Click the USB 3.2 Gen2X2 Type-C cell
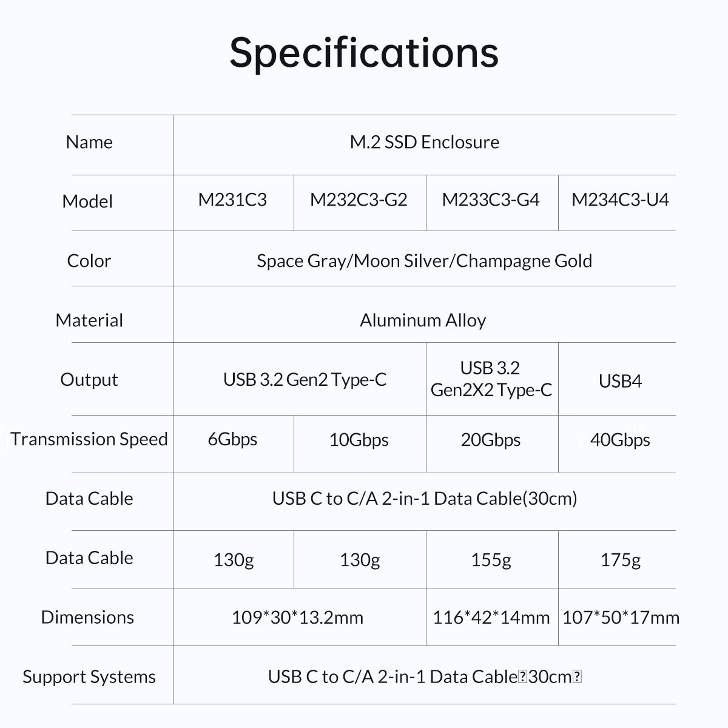This screenshot has width=728, height=728. [x=491, y=379]
